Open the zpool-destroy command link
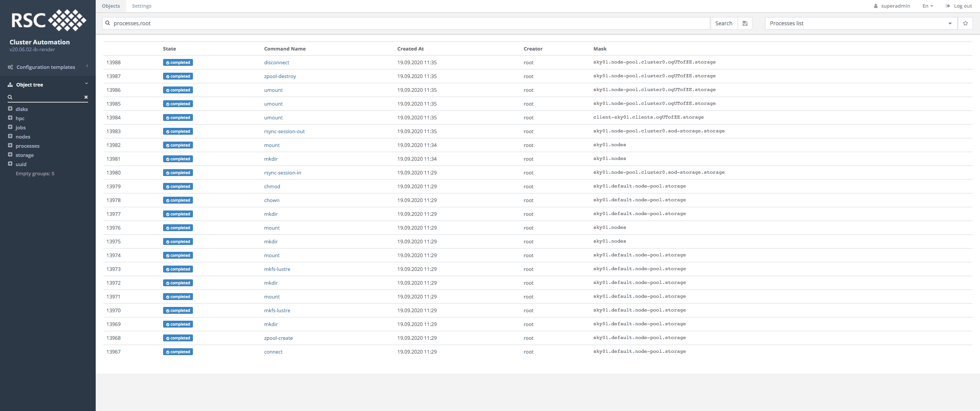This screenshot has width=980, height=411. [280, 77]
